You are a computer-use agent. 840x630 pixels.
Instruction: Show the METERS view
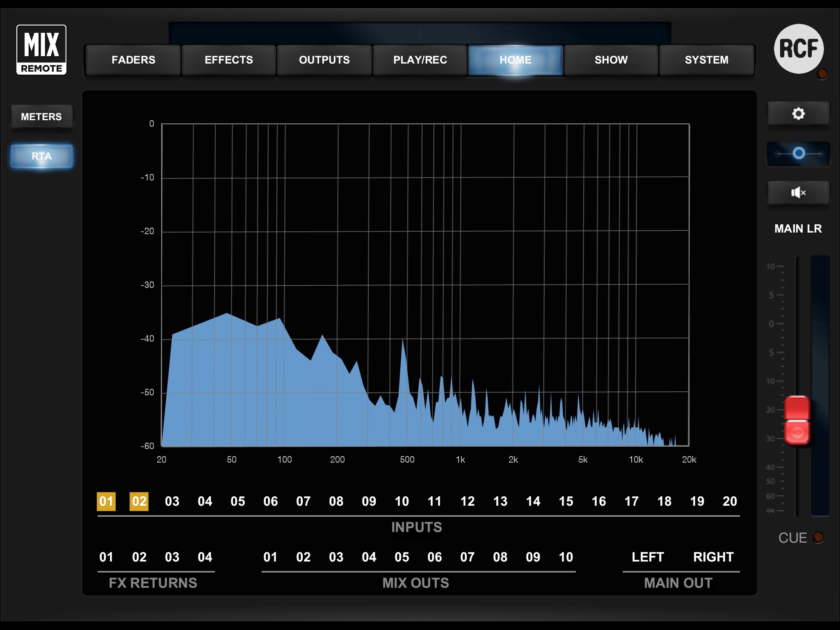pos(41,117)
